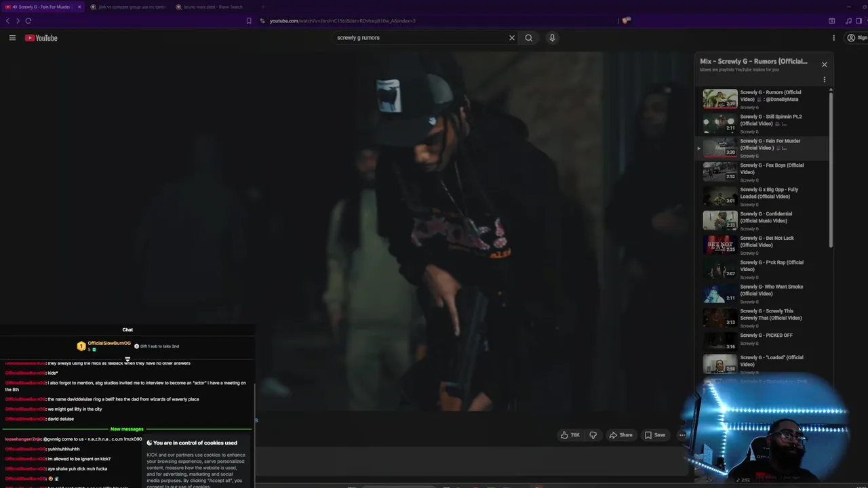Screen dimensions: 868x488
Task: Open 'Screwly G - Fox Boys (Official Video)'
Action: point(772,169)
